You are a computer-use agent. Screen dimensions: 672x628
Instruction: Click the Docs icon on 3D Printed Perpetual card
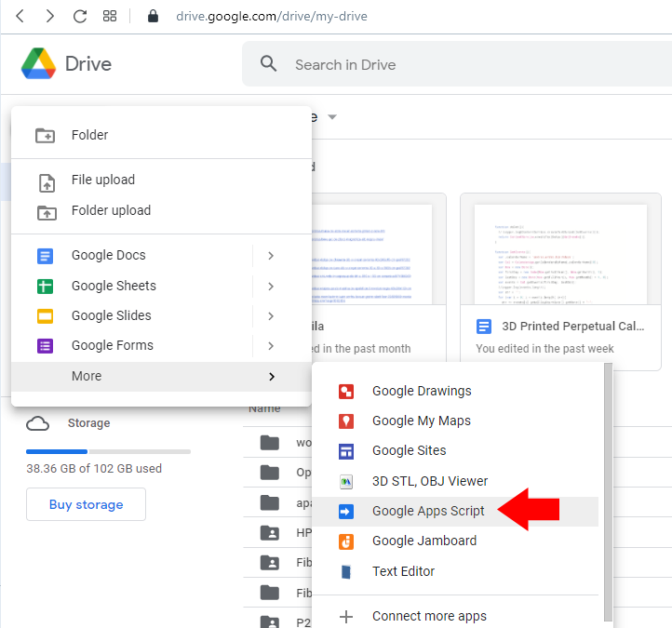pyautogui.click(x=484, y=327)
